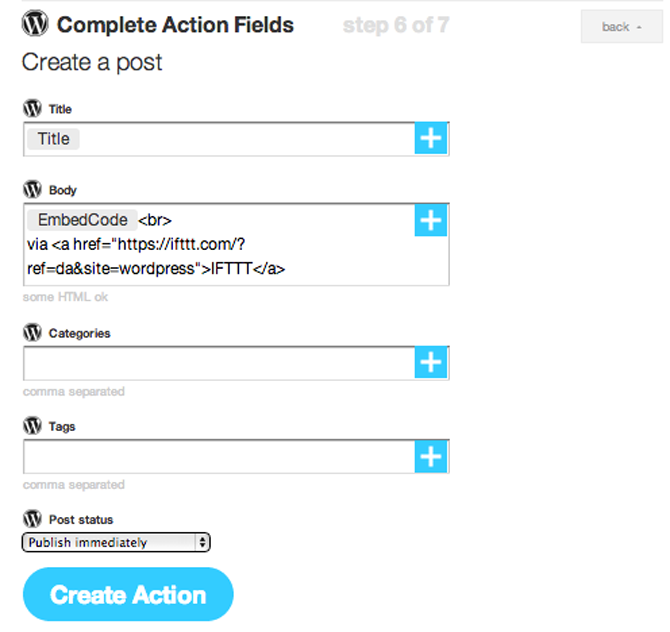Image resolution: width=670 pixels, height=632 pixels.
Task: Click the WordPress icon next to Body label
Action: 32,189
